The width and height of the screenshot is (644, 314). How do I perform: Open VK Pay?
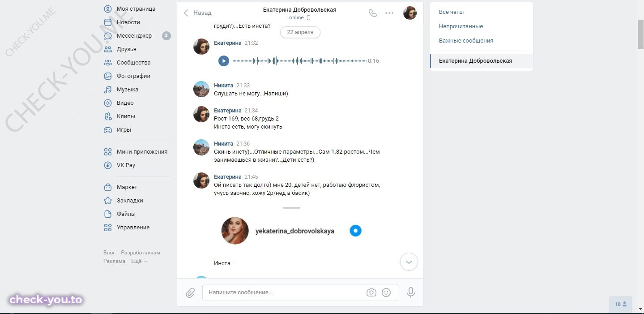coord(126,165)
